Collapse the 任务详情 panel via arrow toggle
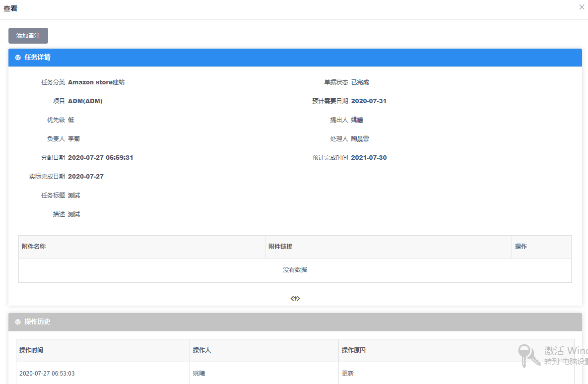The height and width of the screenshot is (384, 588). 295,299
